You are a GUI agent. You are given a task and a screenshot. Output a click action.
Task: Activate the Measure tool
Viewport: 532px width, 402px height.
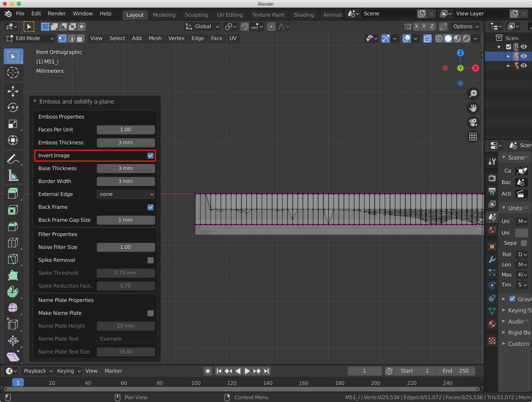click(13, 175)
